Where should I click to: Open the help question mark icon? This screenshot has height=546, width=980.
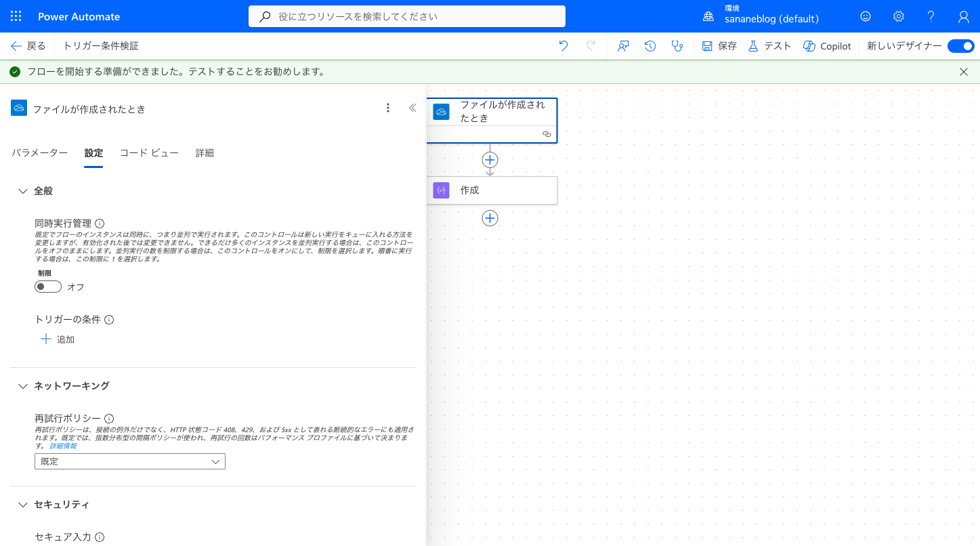tap(931, 16)
